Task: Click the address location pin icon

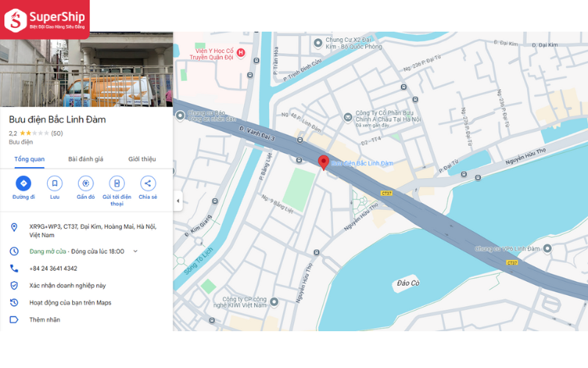Action: pos(14,227)
